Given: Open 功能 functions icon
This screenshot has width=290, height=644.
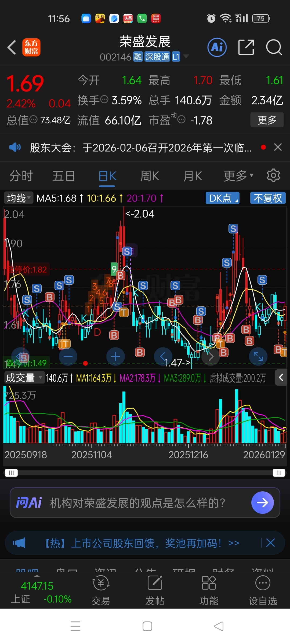Looking at the screenshot, I should [209, 591].
